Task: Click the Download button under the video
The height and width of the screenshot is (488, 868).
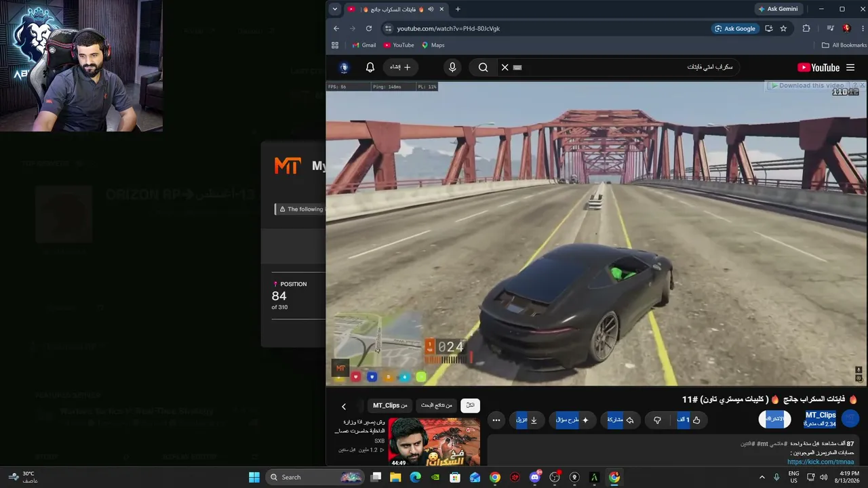Action: tap(527, 420)
